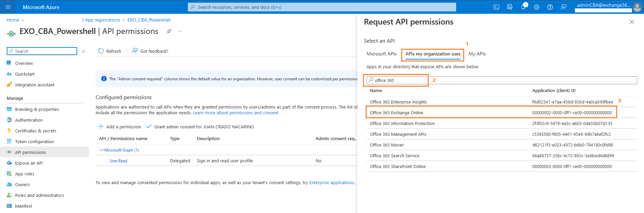The width and height of the screenshot is (644, 213).
Task: Open the notifications bell
Action: (523, 7)
